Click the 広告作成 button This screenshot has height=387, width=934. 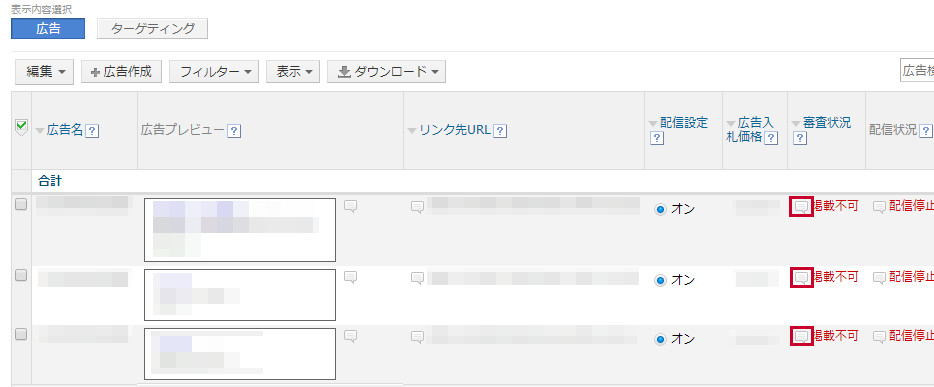(122, 71)
